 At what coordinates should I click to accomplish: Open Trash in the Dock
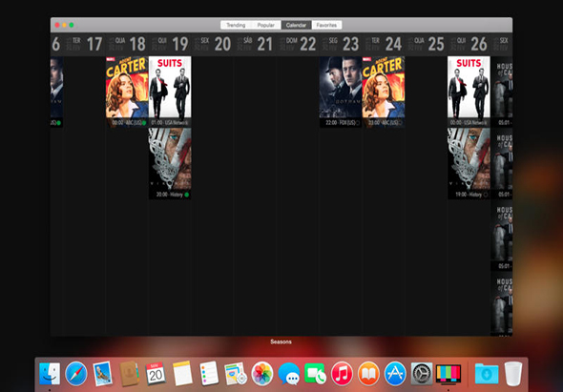513,374
